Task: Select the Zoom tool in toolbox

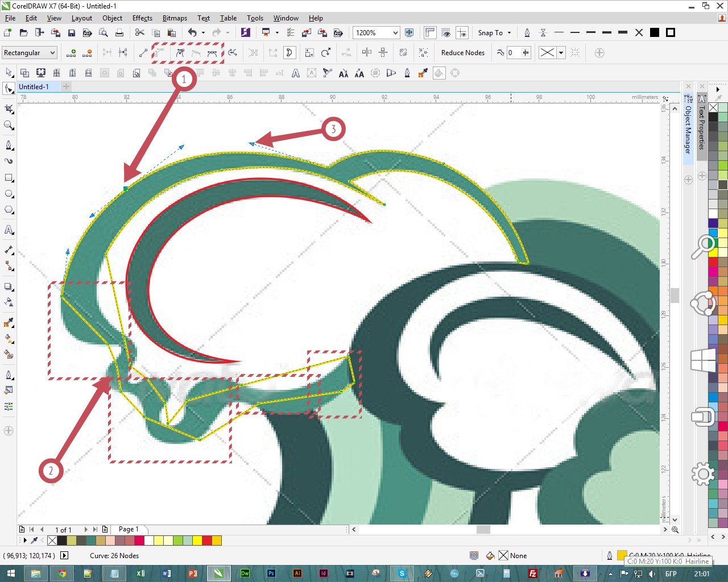Action: coord(9,125)
